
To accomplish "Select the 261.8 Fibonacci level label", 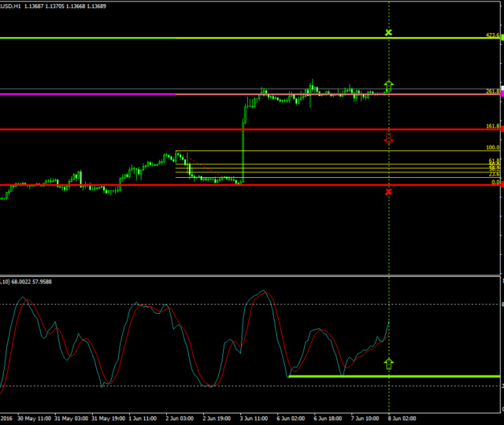I will point(492,91).
